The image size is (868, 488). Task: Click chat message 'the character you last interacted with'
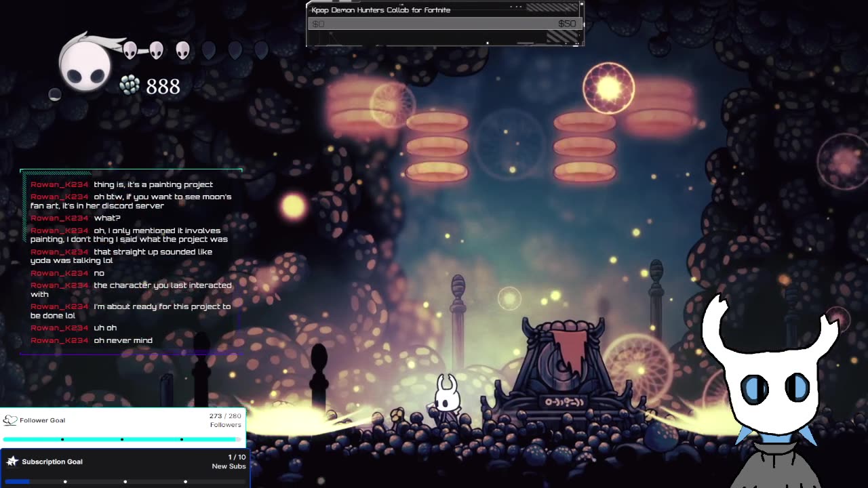click(131, 290)
